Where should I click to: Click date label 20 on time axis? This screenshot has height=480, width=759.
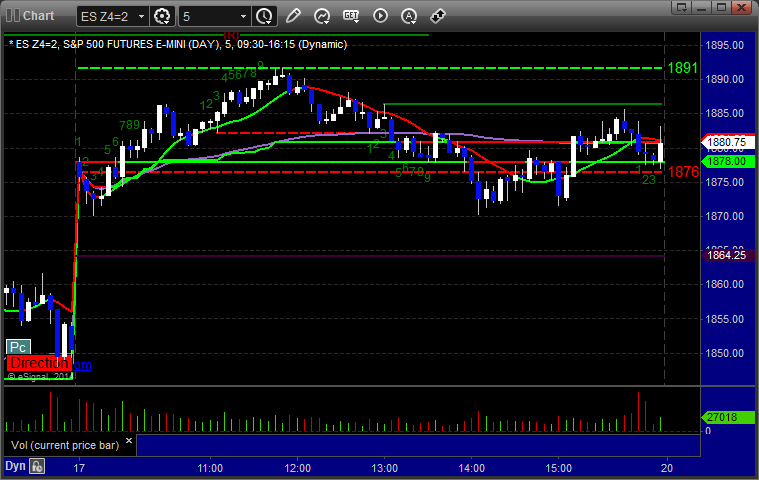667,468
